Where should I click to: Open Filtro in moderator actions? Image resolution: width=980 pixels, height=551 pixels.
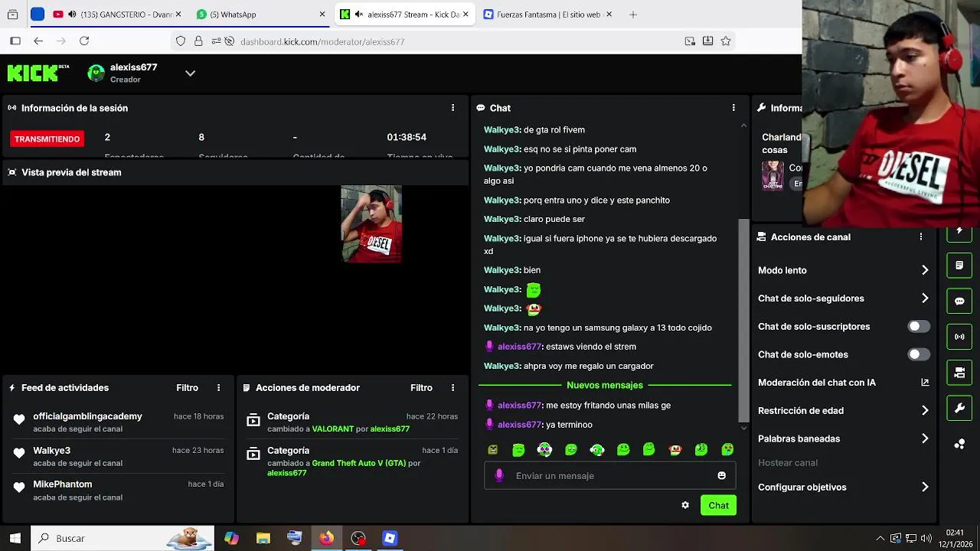point(421,388)
